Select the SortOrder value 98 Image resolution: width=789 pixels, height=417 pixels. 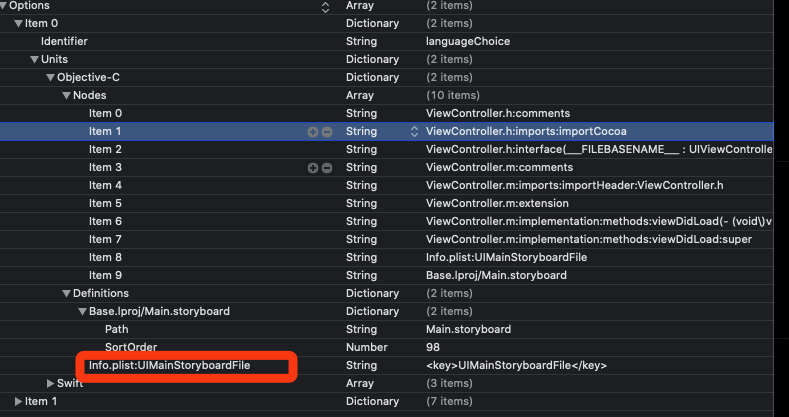point(433,348)
